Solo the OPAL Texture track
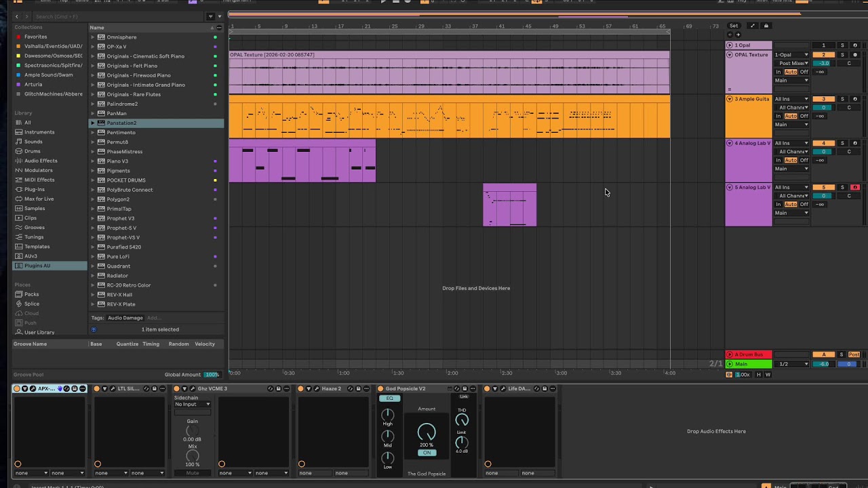The image size is (868, 488). [842, 54]
